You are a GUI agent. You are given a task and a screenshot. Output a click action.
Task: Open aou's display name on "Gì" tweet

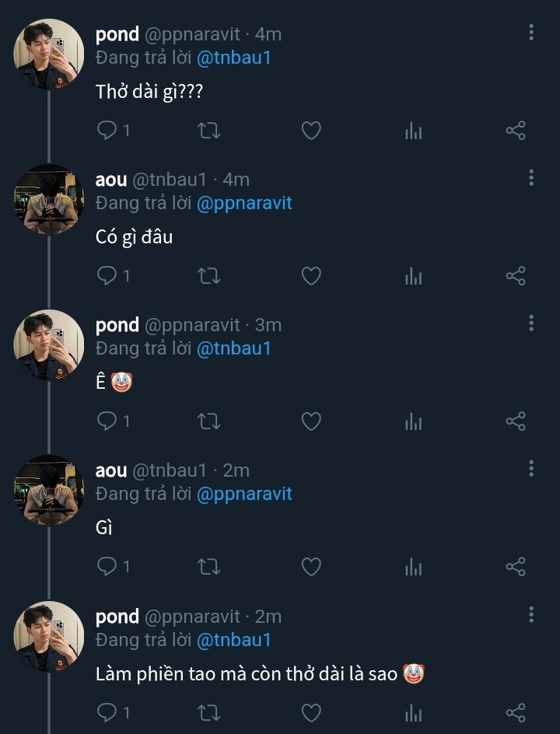[110, 470]
